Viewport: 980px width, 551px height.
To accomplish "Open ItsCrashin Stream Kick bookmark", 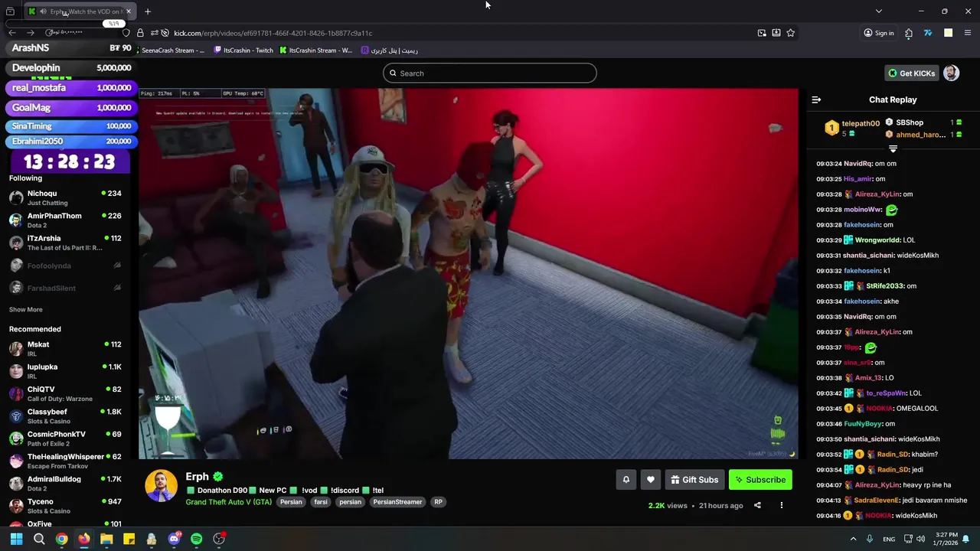I will (x=316, y=51).
